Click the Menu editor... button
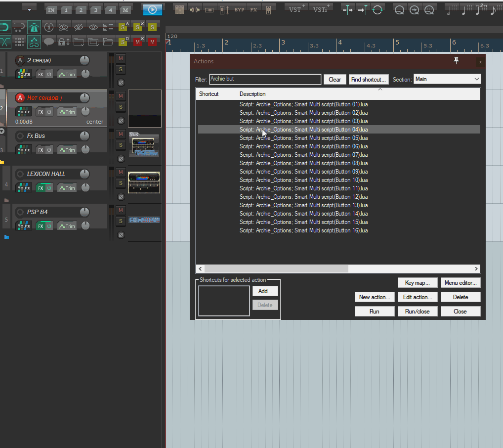 tap(461, 283)
